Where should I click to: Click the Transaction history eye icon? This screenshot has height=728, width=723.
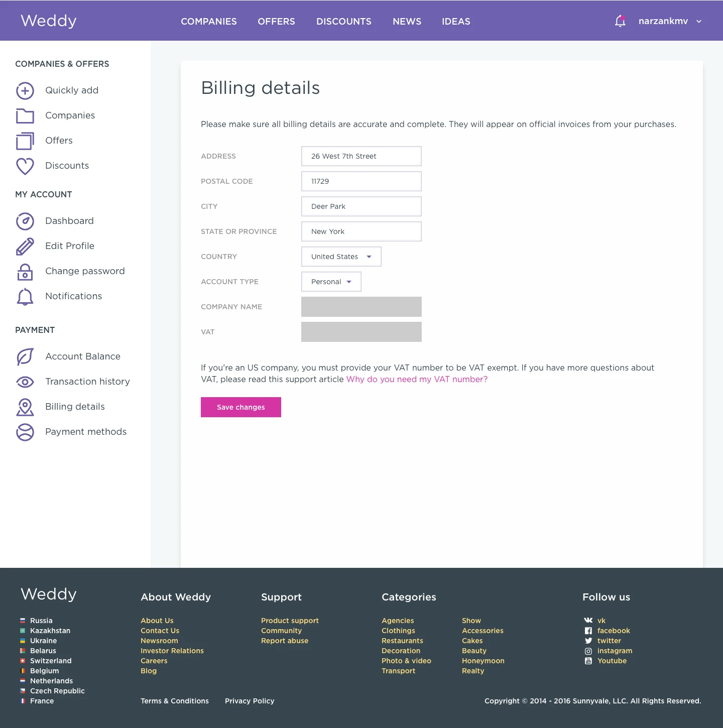coord(25,382)
